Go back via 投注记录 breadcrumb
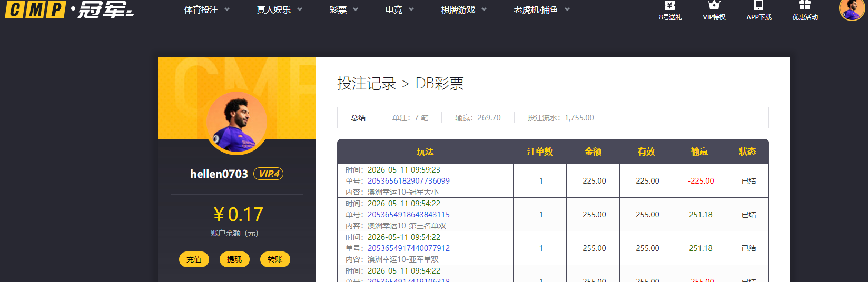Image resolution: width=868 pixels, height=282 pixels. 367,84
